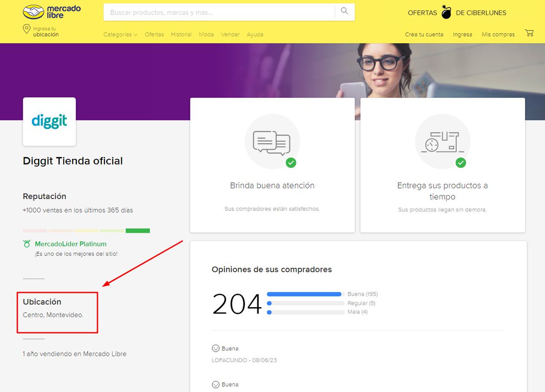Click the Brinda buena atención card title
This screenshot has width=545, height=392.
click(x=272, y=186)
